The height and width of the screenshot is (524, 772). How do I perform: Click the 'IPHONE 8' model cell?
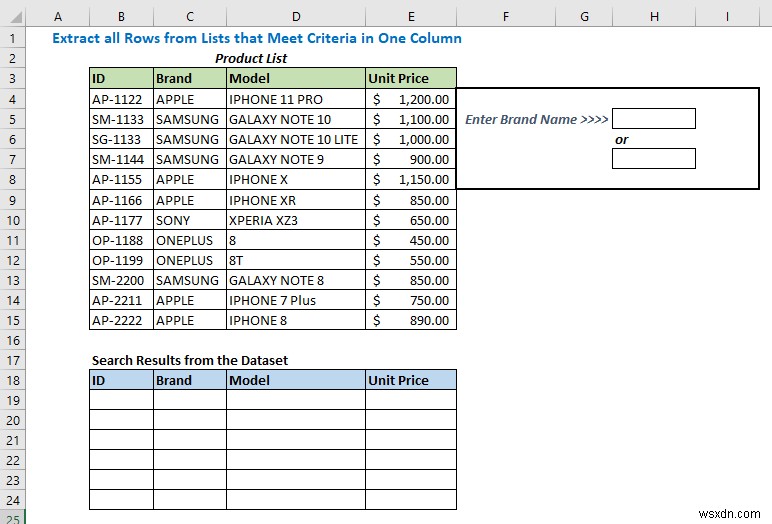(296, 320)
